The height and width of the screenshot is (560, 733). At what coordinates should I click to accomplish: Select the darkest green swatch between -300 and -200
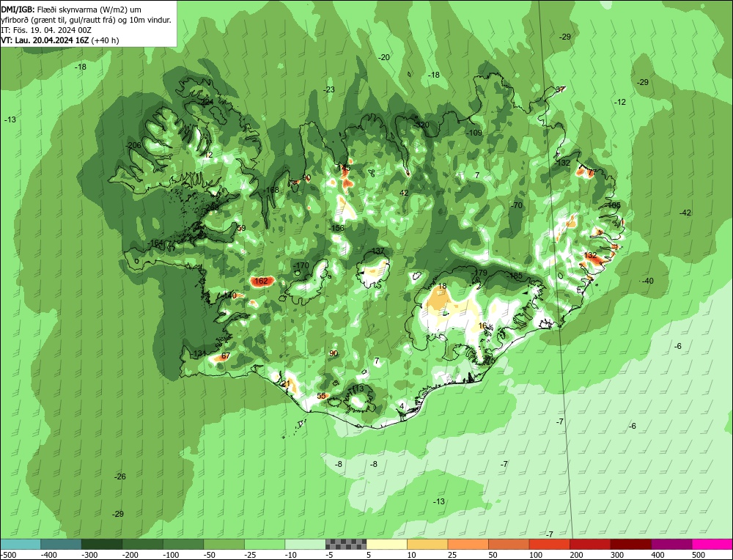point(102,544)
